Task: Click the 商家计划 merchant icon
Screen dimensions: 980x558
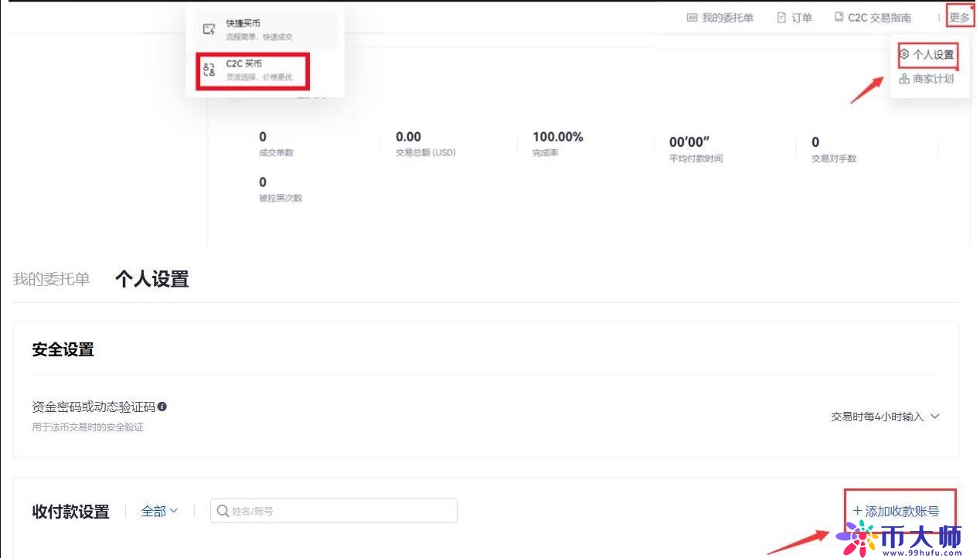Action: (x=904, y=79)
